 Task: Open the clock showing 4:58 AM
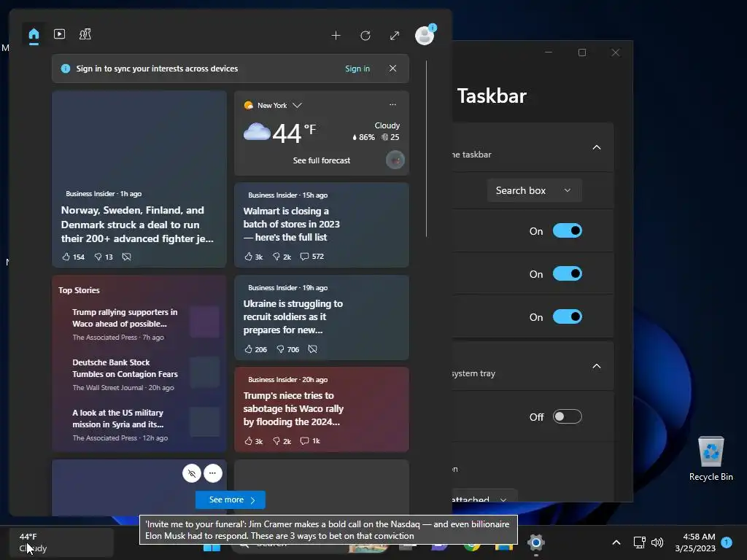click(695, 542)
